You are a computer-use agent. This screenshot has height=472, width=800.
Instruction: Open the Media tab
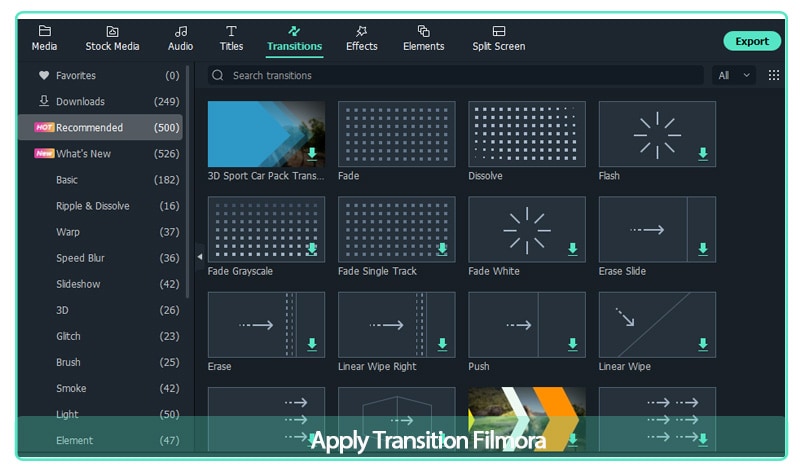[x=44, y=39]
